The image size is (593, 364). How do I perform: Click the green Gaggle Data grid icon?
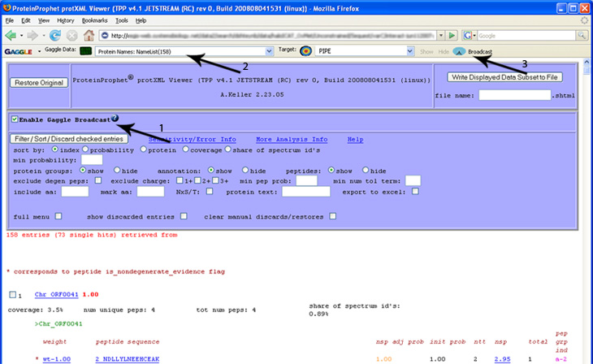click(x=86, y=51)
